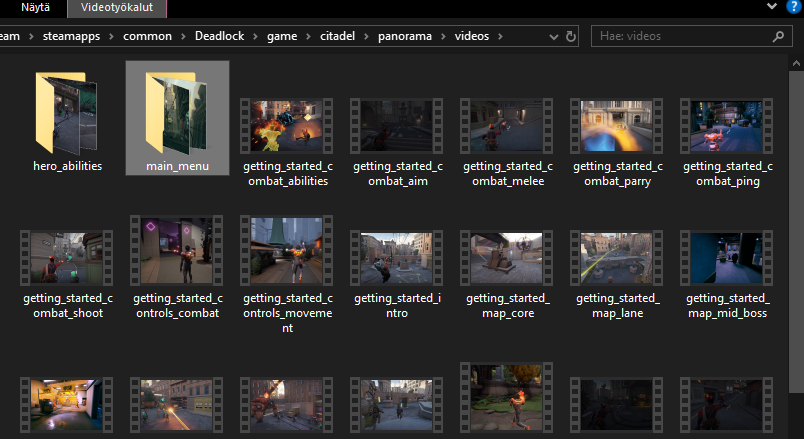Select the getting_started_intro video thumbnail
Image resolution: width=804 pixels, height=439 pixels.
(396, 258)
